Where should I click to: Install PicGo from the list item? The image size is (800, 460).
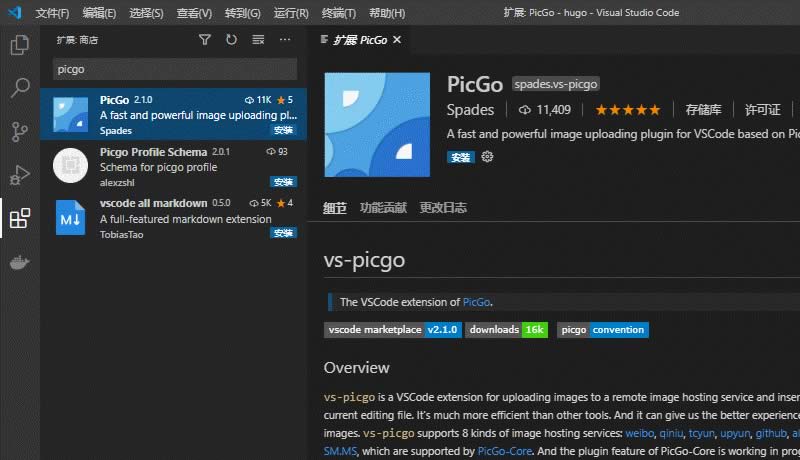(283, 130)
